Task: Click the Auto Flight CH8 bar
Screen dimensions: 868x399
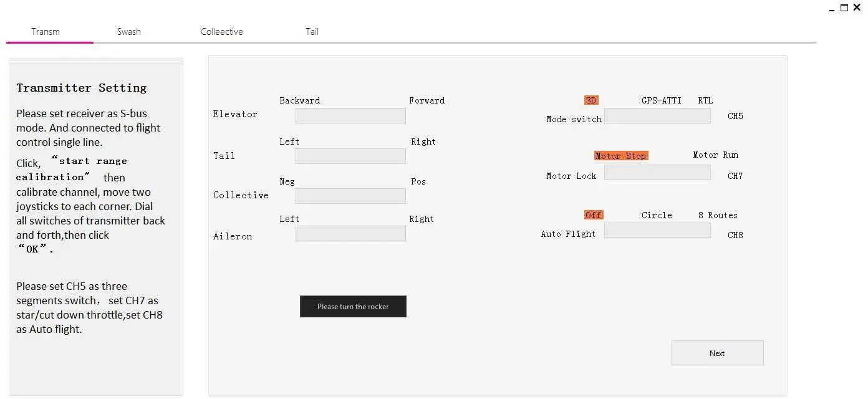Action: [657, 231]
